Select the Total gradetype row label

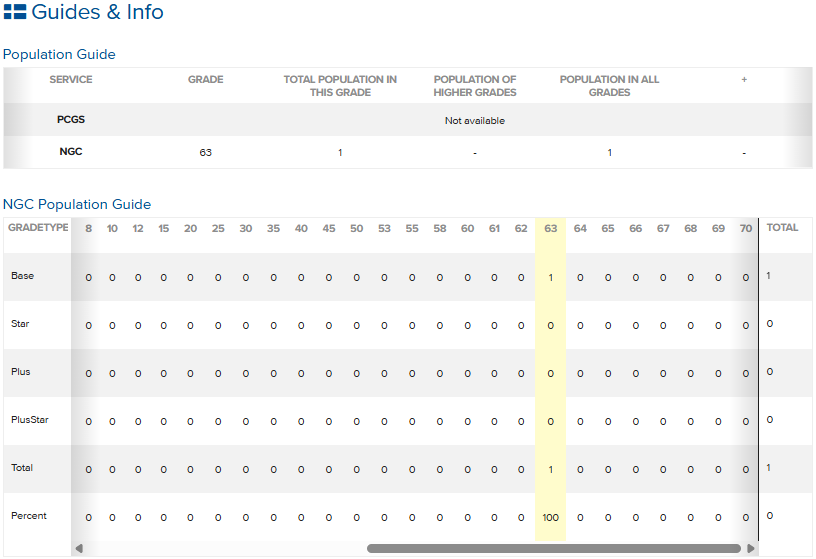(x=22, y=467)
